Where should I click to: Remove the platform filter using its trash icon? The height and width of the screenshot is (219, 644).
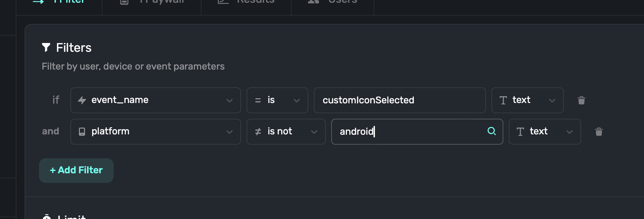coord(599,132)
